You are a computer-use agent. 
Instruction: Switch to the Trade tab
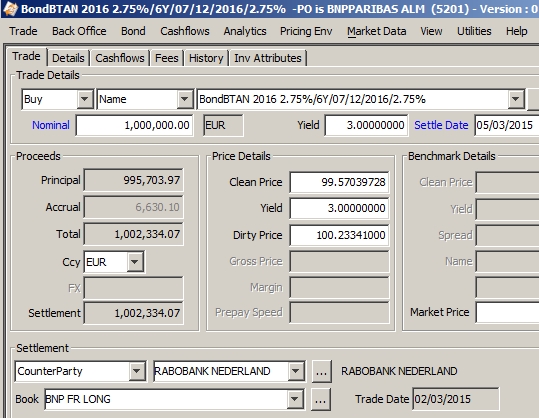tap(26, 56)
